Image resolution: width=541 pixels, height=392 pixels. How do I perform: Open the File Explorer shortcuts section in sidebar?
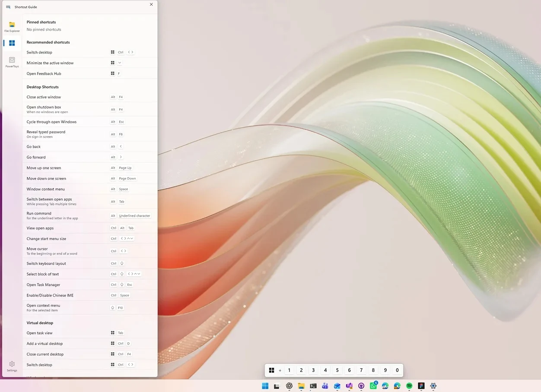12,27
